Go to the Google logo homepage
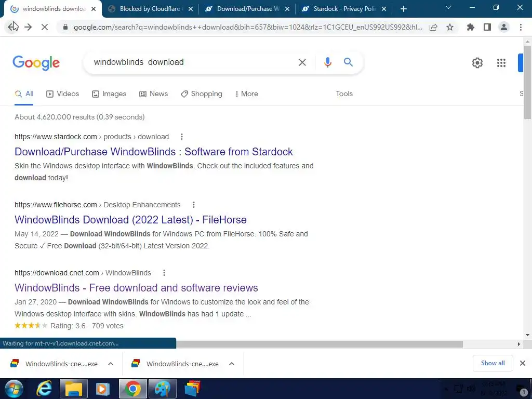This screenshot has height=399, width=532. coord(36,63)
